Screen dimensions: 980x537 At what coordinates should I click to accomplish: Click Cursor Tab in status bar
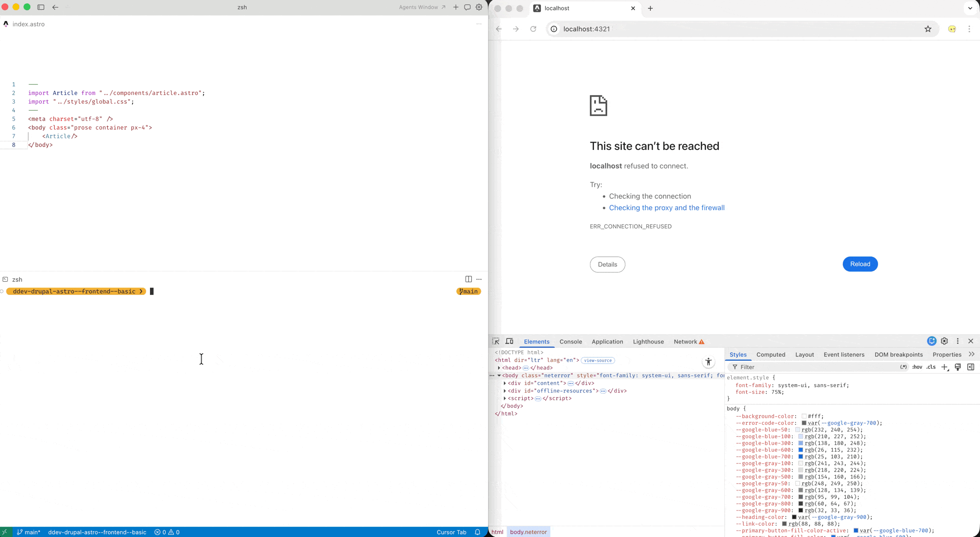[451, 532]
